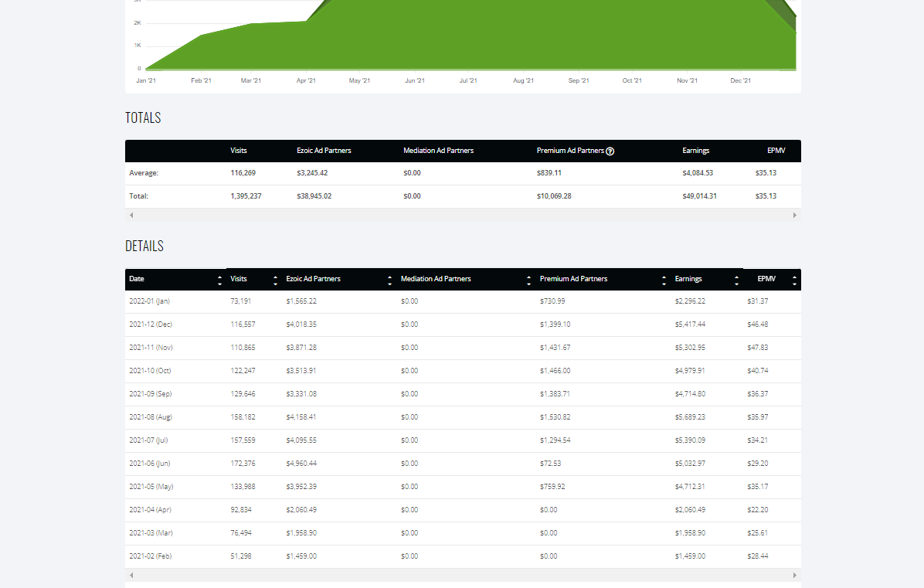Click the Visits header in Totals table
This screenshot has height=588, width=924.
click(239, 151)
